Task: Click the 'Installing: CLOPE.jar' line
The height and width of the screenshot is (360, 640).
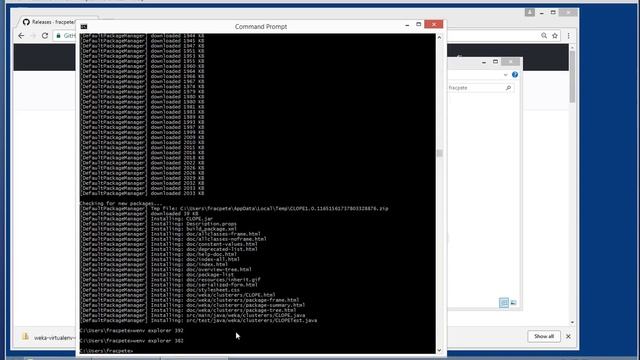Action: [147, 219]
